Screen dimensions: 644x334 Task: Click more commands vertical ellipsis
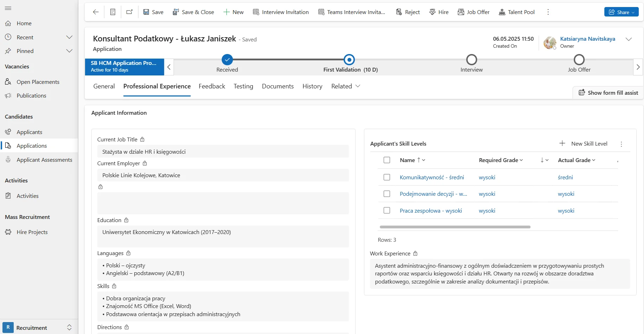click(548, 12)
